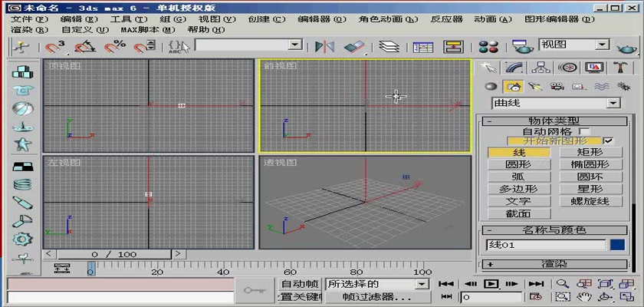Click the named selection sets ABC icon
Viewport: 644px width, 307px height.
point(179,47)
